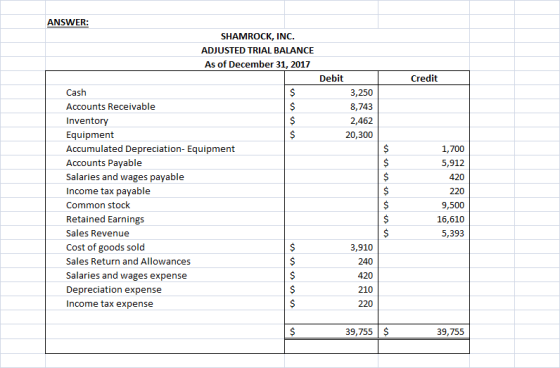560x368 pixels.
Task: Click Accumulated Depreciation- Equipment label
Action: (x=150, y=149)
